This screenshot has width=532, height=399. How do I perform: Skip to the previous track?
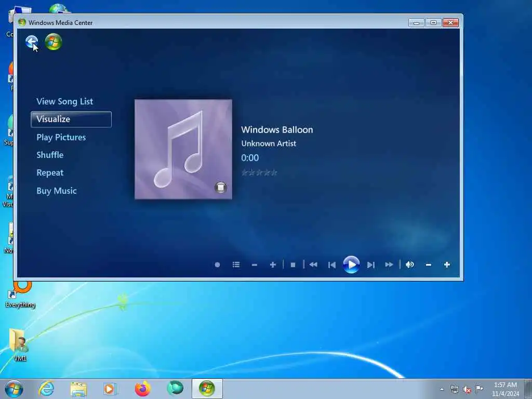(x=332, y=264)
